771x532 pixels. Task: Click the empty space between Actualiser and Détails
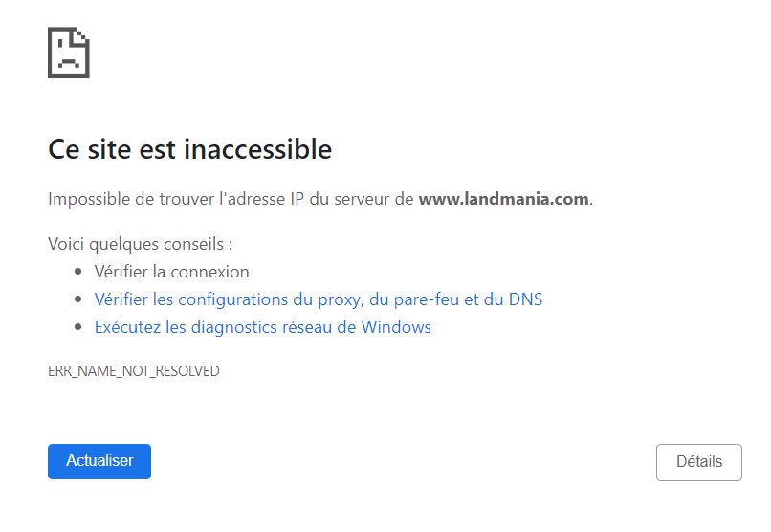[402, 462]
